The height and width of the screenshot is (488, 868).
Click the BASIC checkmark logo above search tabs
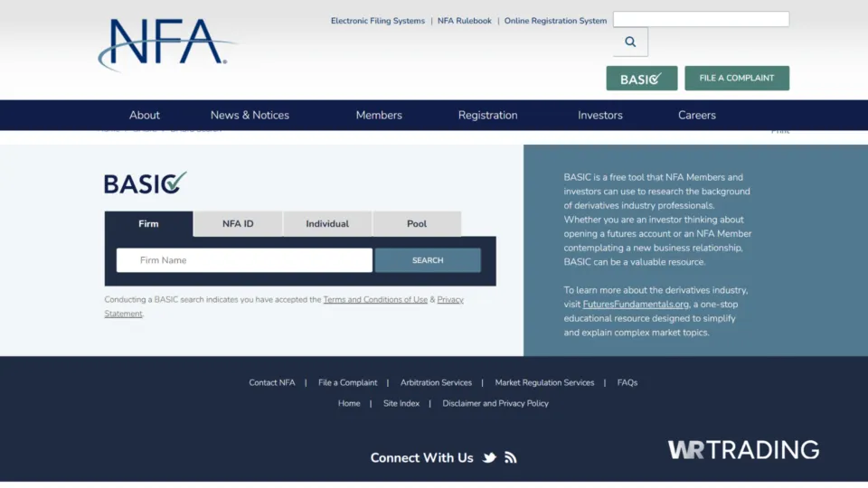146,183
